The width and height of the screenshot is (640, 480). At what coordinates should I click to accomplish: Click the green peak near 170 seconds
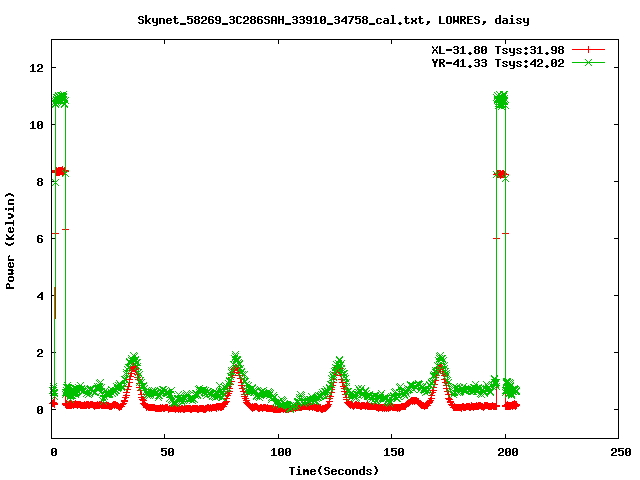[x=440, y=359]
